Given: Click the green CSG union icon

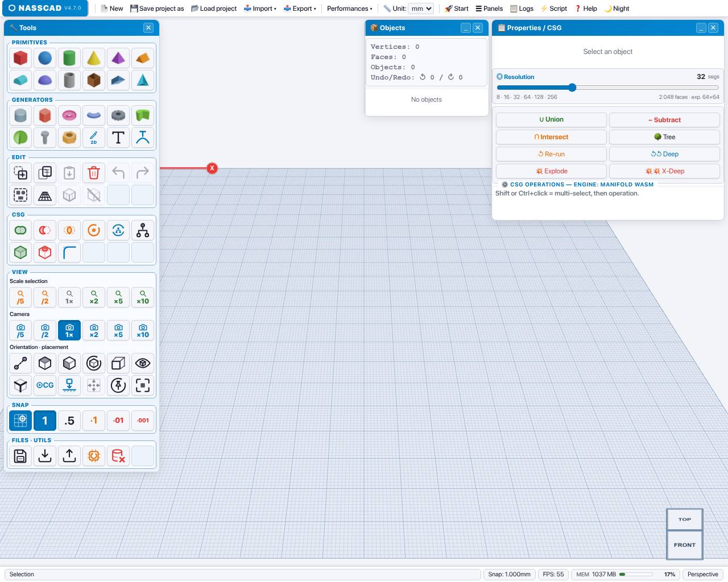Looking at the screenshot, I should click(x=20, y=230).
